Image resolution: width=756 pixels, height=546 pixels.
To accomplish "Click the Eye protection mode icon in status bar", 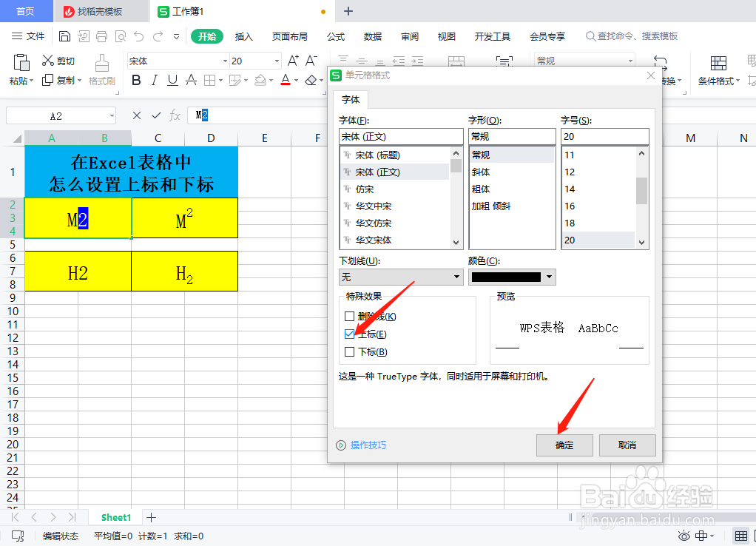I will tap(684, 536).
